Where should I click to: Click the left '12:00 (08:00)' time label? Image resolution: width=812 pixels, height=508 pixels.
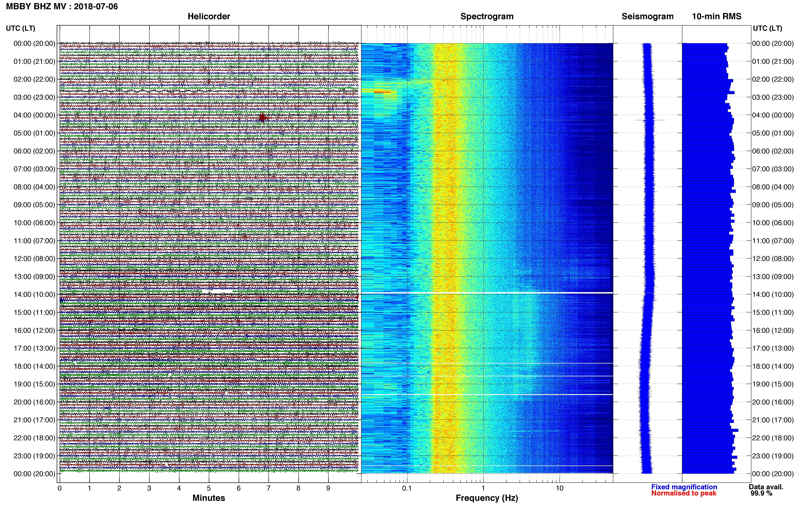click(34, 259)
